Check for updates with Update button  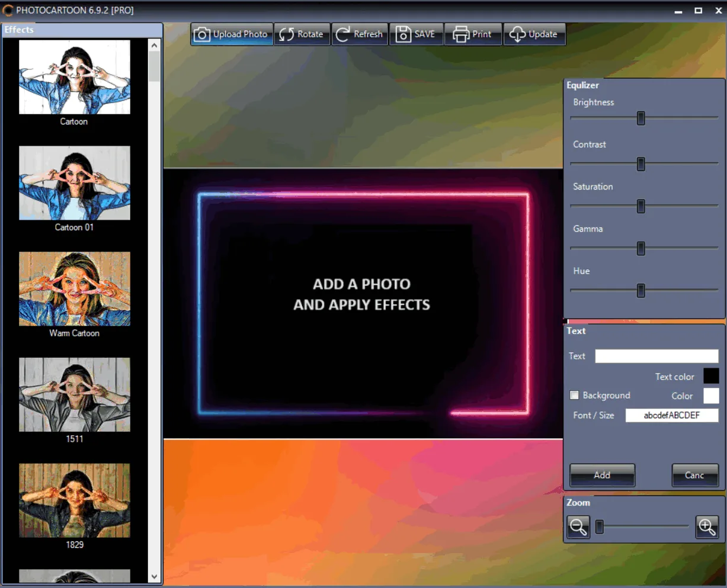(x=534, y=34)
